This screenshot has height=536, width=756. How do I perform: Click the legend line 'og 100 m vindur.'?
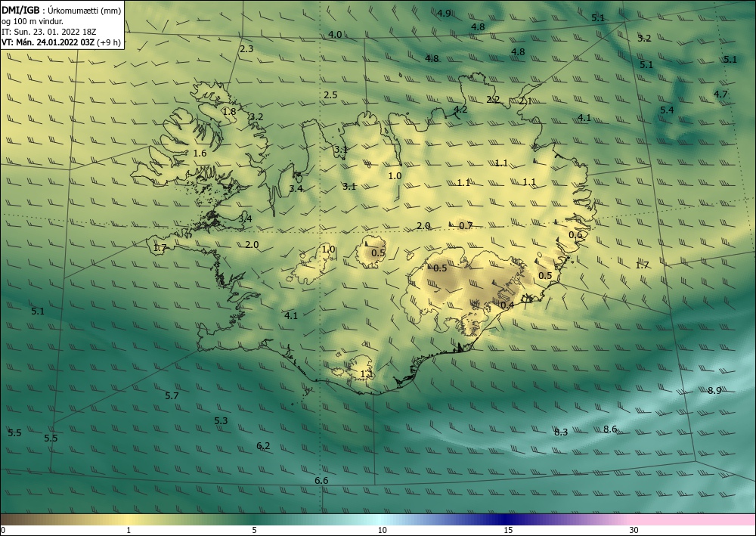tap(33, 21)
